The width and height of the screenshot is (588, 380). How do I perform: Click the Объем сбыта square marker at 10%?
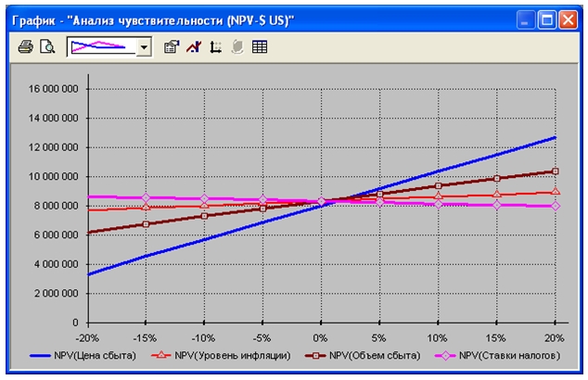(x=439, y=186)
